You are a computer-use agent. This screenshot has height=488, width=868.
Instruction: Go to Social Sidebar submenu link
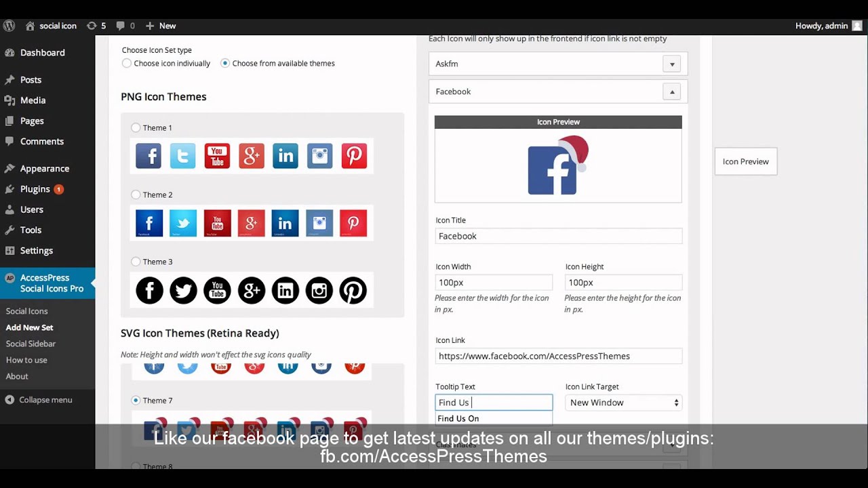pos(31,344)
